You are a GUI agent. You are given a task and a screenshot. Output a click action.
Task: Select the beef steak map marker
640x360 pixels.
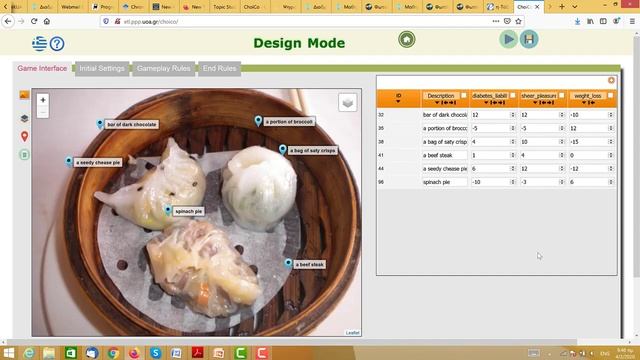(288, 263)
